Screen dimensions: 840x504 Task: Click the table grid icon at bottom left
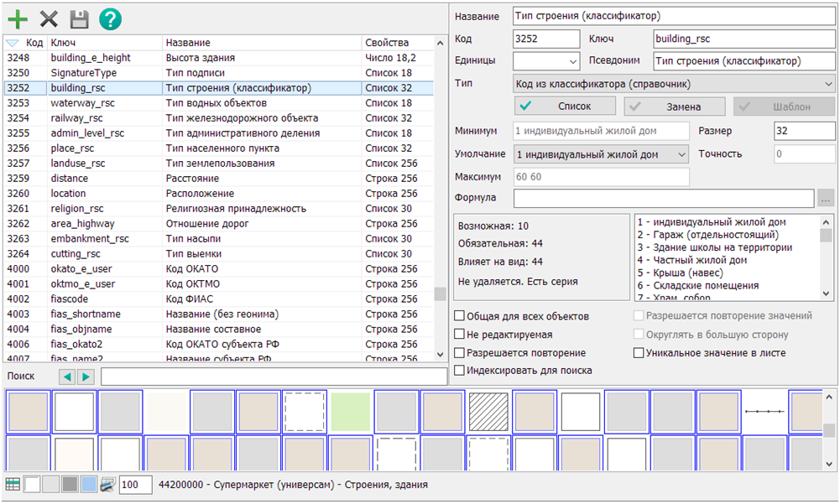pos(13,484)
